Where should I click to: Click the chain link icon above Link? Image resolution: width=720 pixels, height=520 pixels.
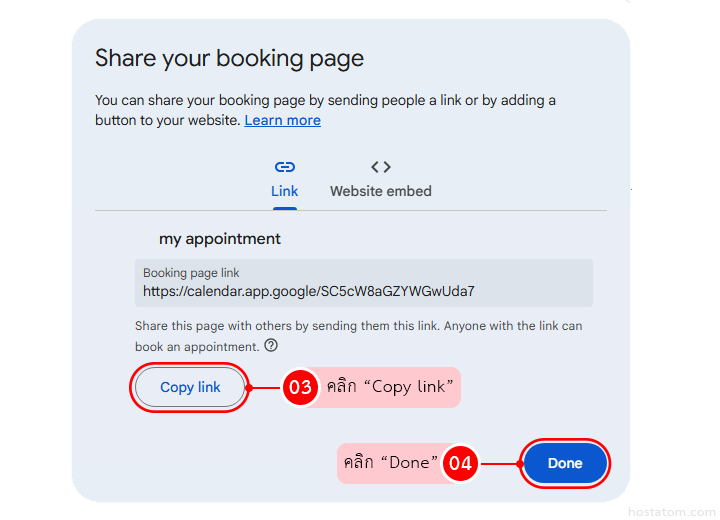coord(284,167)
